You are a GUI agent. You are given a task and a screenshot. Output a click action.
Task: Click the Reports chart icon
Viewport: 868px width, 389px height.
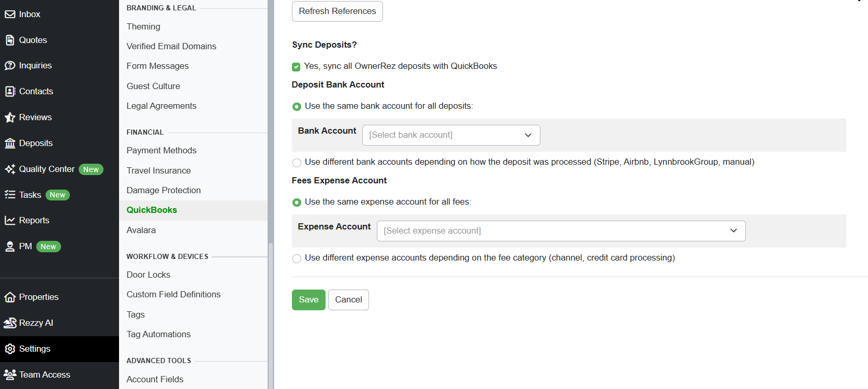click(x=10, y=221)
